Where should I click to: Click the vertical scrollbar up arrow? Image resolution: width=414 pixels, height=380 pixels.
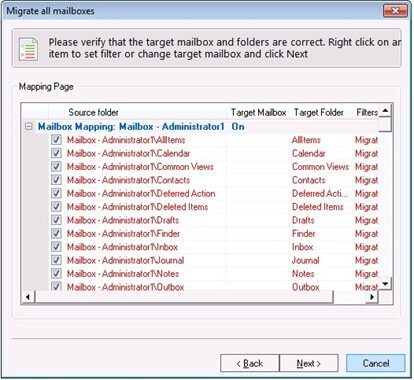[386, 110]
